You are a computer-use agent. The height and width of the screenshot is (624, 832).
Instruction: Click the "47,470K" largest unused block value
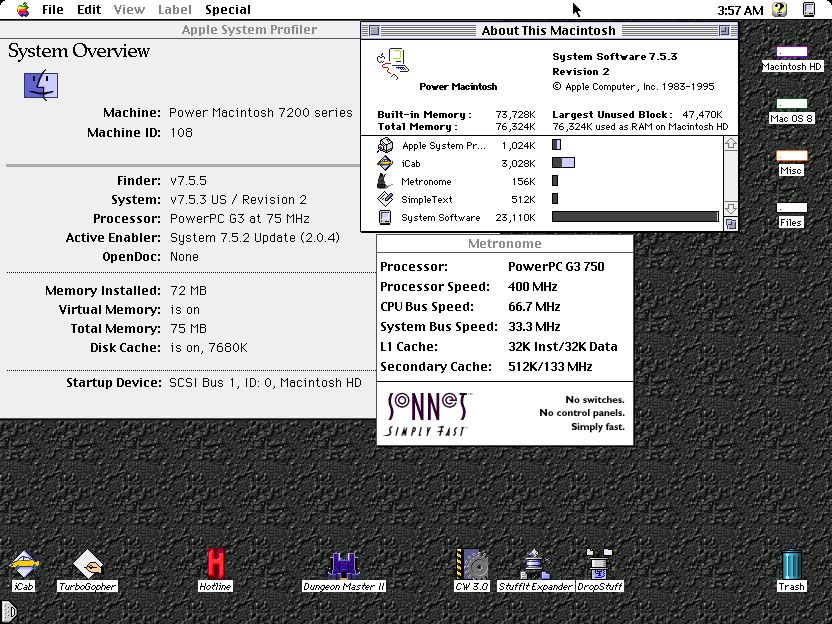click(x=702, y=115)
